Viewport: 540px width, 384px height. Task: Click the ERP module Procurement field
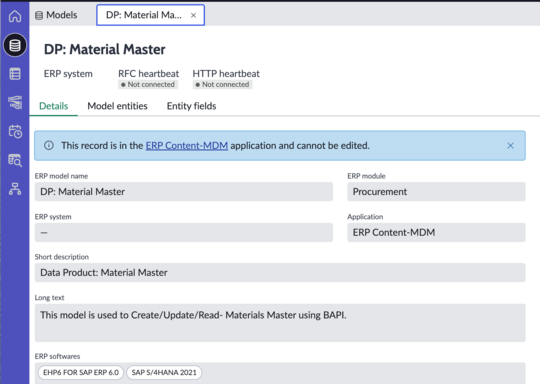[436, 192]
